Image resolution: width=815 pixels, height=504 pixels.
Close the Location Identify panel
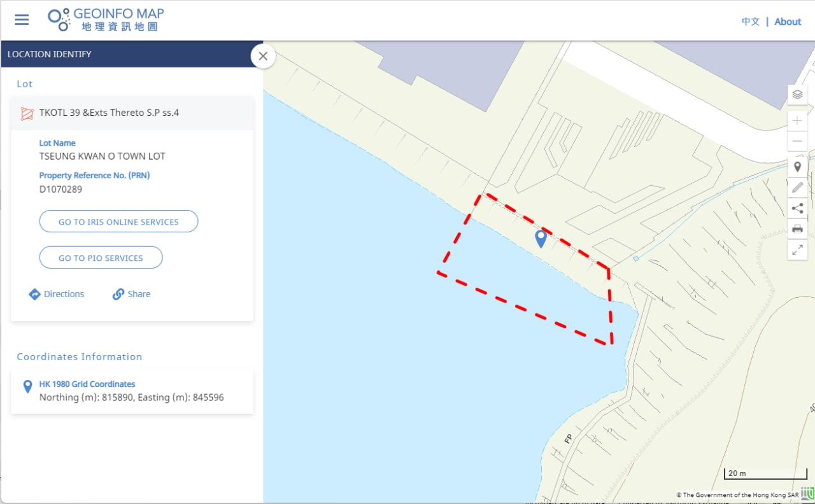click(x=263, y=56)
